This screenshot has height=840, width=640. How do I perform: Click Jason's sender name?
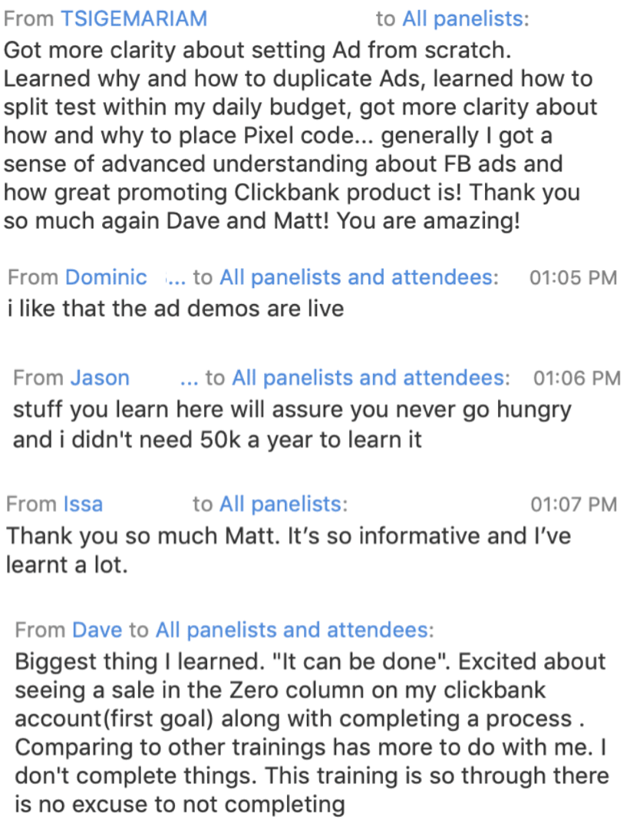(100, 378)
